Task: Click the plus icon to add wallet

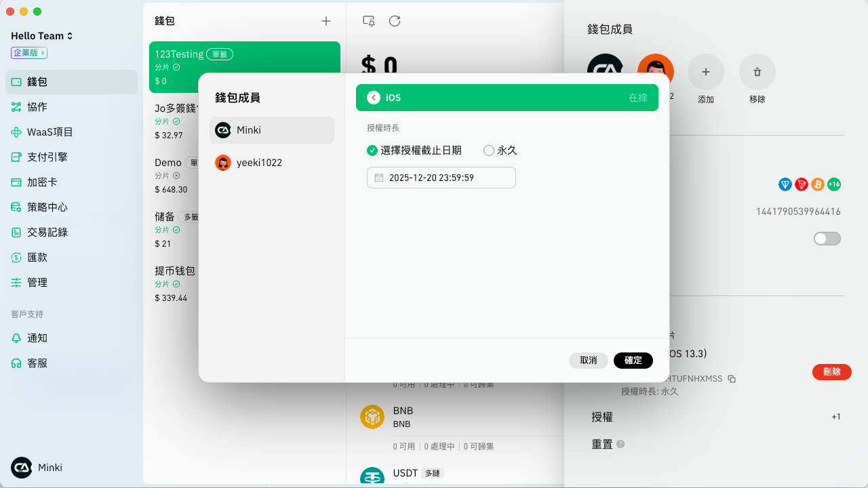Action: [x=326, y=21]
